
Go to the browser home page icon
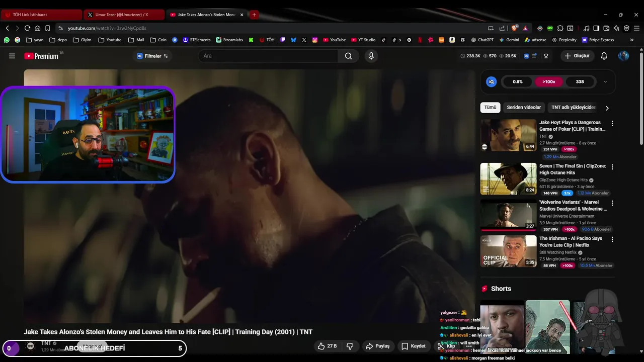(37, 28)
